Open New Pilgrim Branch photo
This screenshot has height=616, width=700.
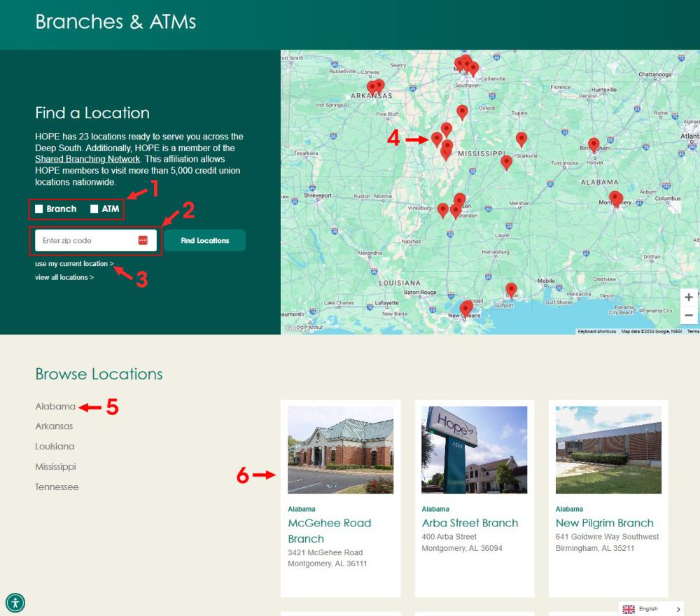click(608, 450)
